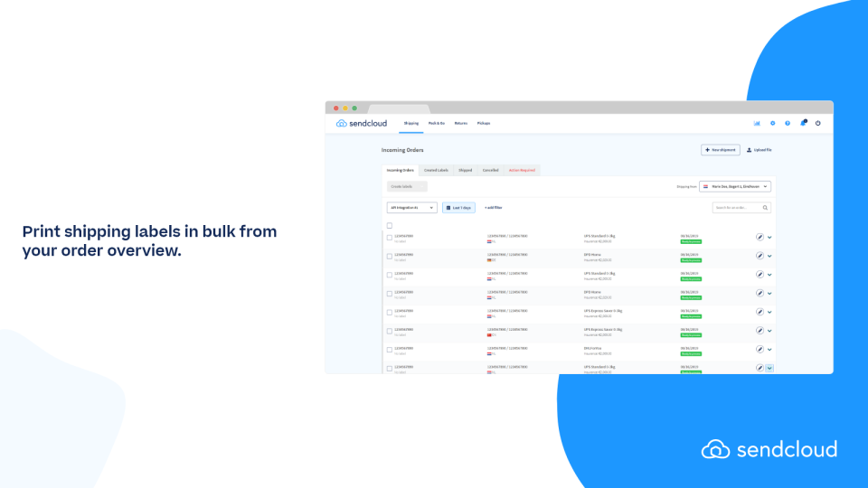
Task: Click the Upload file button
Action: [x=759, y=150]
